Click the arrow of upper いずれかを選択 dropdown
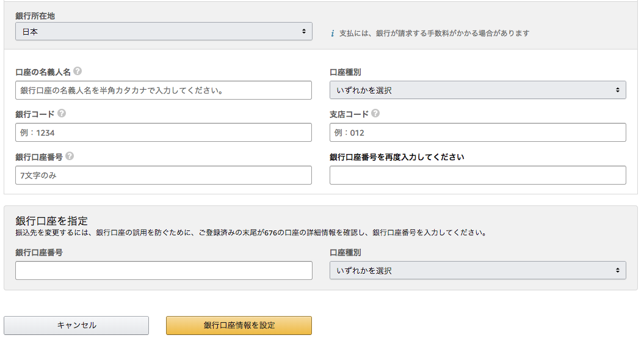This screenshot has width=644, height=346. pyautogui.click(x=617, y=90)
